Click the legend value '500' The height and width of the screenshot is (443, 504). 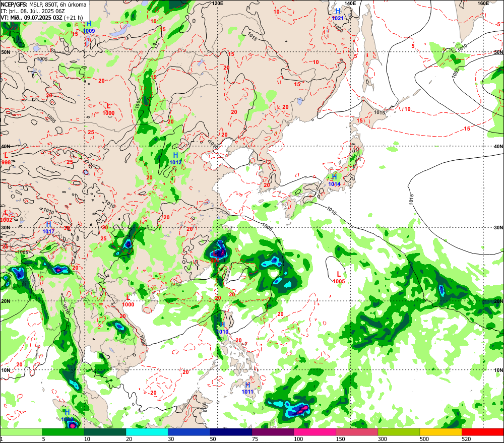tap(424, 439)
